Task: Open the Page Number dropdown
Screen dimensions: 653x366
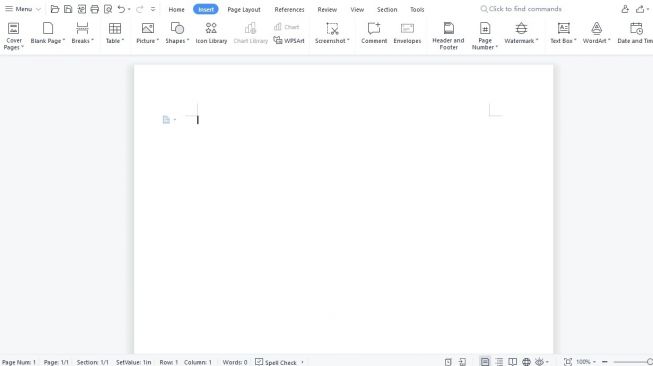Action: point(485,36)
